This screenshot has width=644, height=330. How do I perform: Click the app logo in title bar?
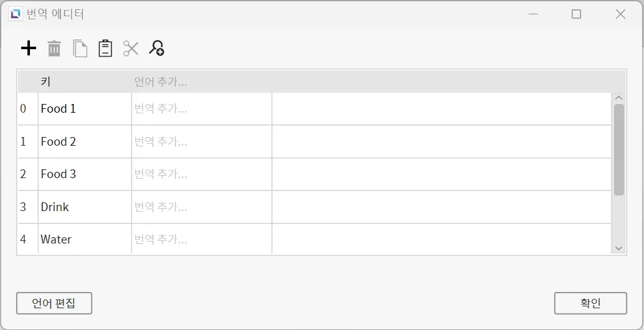(15, 14)
